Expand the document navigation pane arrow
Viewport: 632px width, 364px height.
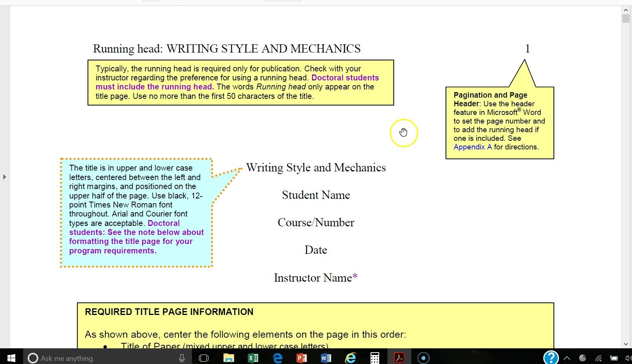click(x=4, y=177)
